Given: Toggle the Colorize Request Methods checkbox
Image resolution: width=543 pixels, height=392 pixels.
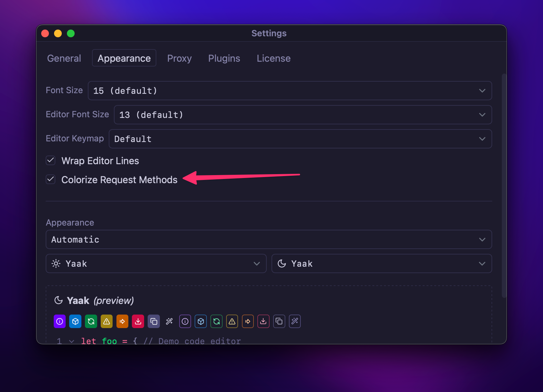Looking at the screenshot, I should [x=51, y=179].
